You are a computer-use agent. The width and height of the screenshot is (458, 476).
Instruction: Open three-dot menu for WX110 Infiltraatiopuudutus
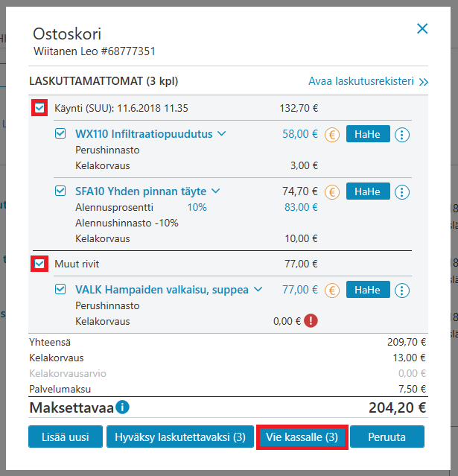[x=402, y=135]
